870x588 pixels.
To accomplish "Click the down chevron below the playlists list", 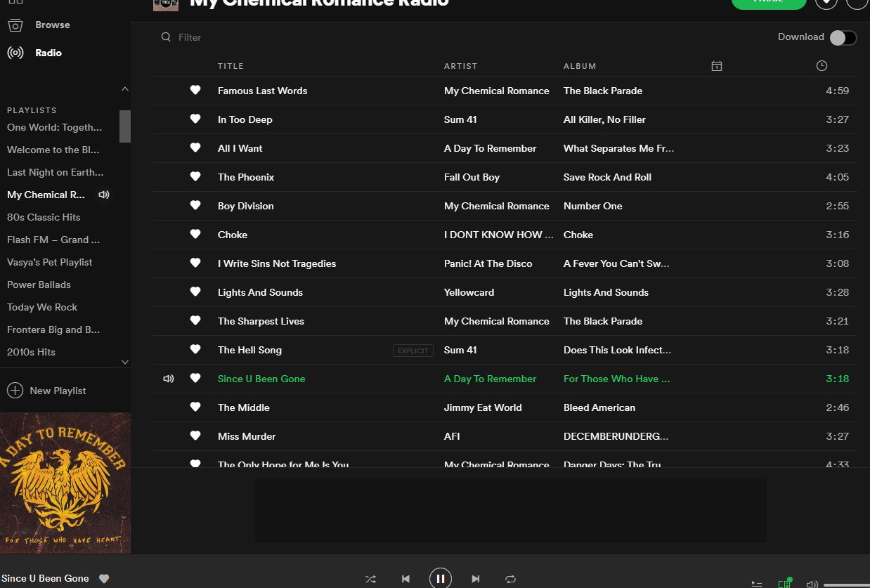I will pyautogui.click(x=125, y=362).
